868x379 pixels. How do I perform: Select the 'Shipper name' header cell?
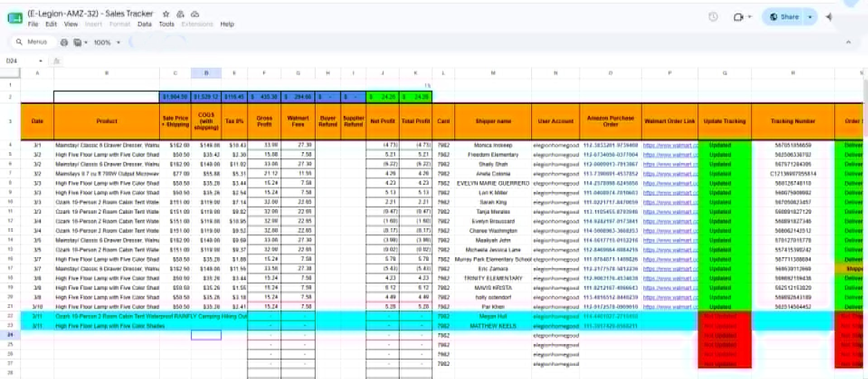pos(493,121)
